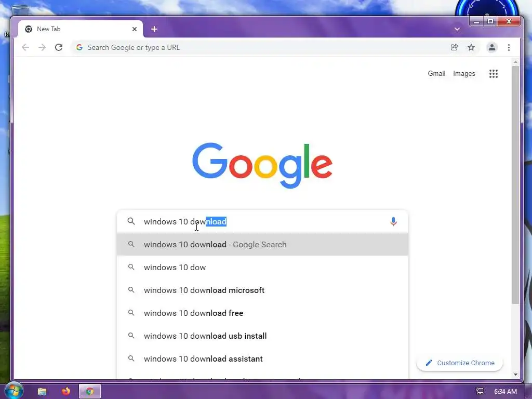Open a new tab with plus icon
The image size is (532, 399).
pos(154,29)
